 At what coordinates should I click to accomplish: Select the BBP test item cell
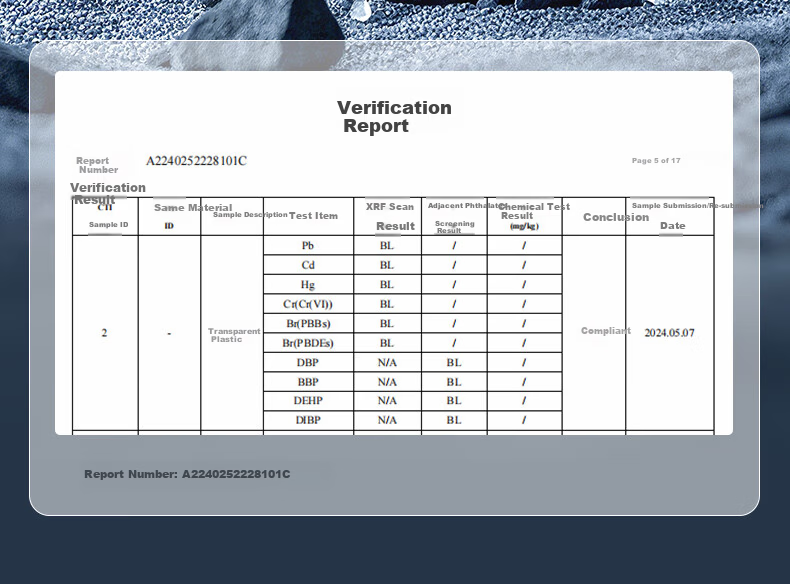coord(308,382)
